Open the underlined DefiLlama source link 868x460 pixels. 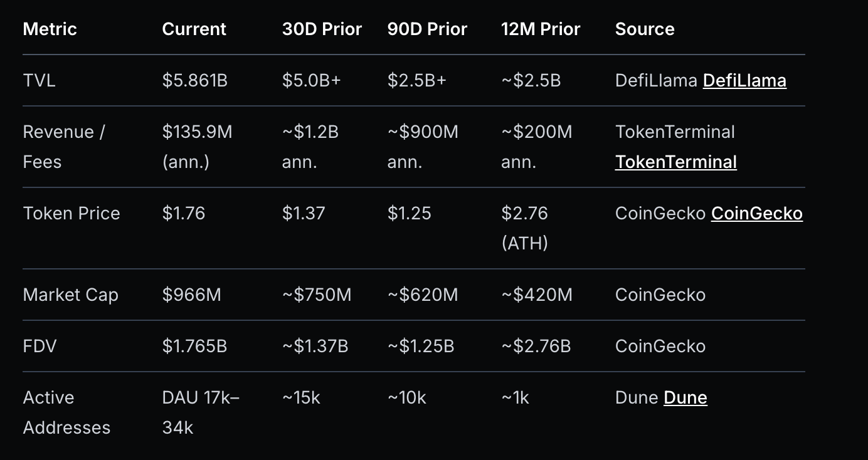744,81
